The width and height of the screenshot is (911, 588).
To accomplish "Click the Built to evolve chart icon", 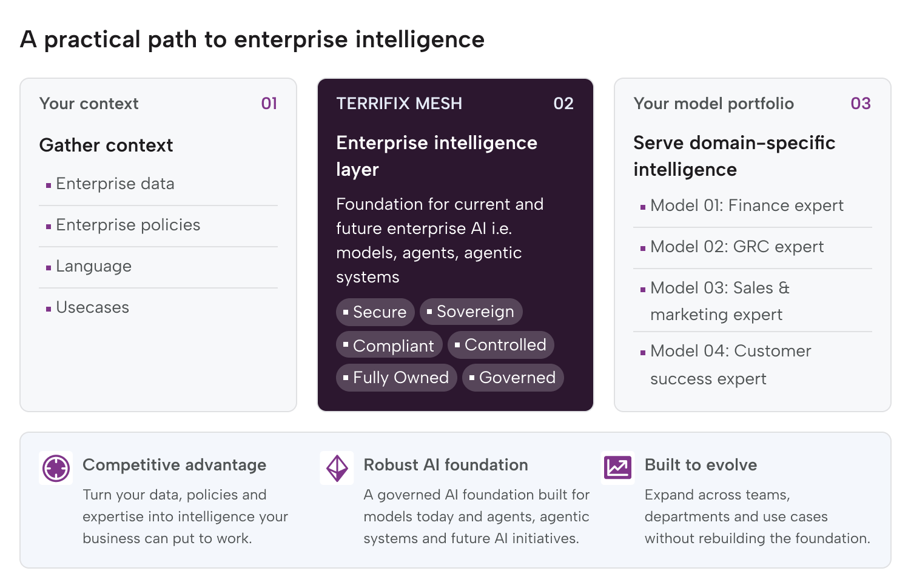I will pos(617,468).
